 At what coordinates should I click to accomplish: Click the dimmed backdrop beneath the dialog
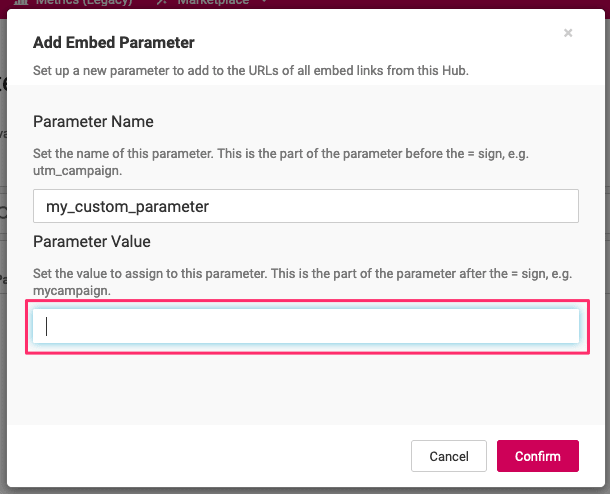tap(305, 491)
